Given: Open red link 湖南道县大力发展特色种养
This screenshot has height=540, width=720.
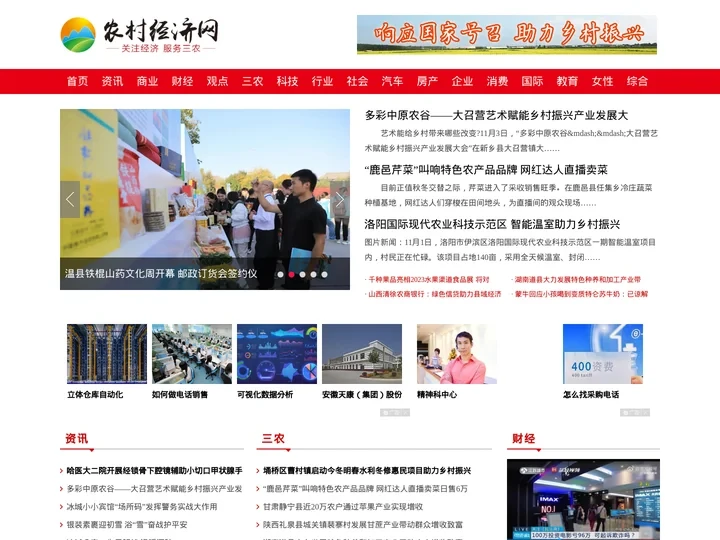Looking at the screenshot, I should coord(576,279).
